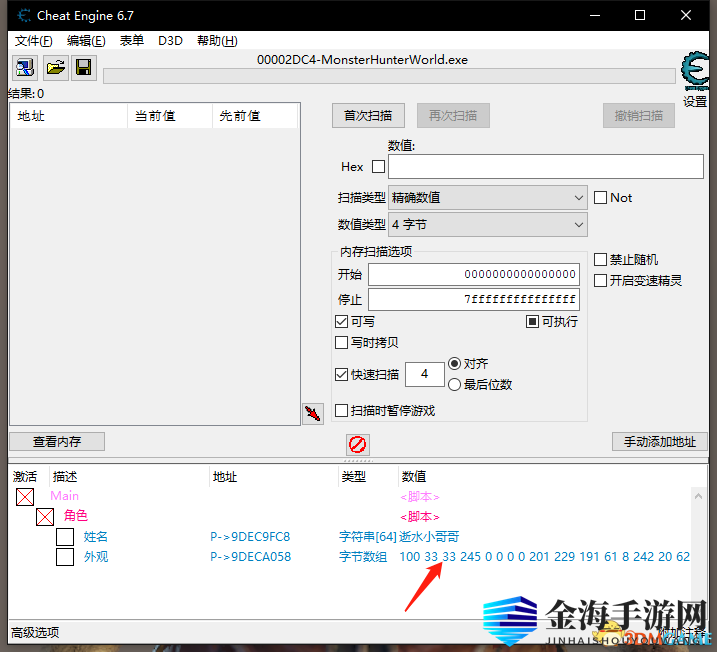The width and height of the screenshot is (717, 652).
Task: Open 高级选项 at the bottom
Action: click(x=35, y=633)
